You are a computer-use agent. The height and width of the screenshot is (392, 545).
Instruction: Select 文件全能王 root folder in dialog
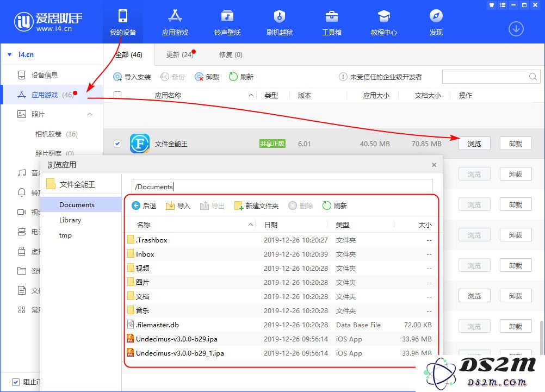71,184
